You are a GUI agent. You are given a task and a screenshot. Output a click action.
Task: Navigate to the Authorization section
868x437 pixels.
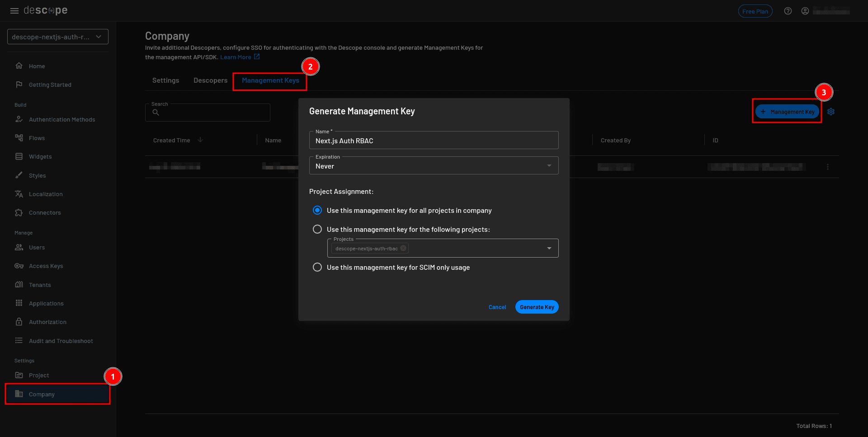(47, 322)
